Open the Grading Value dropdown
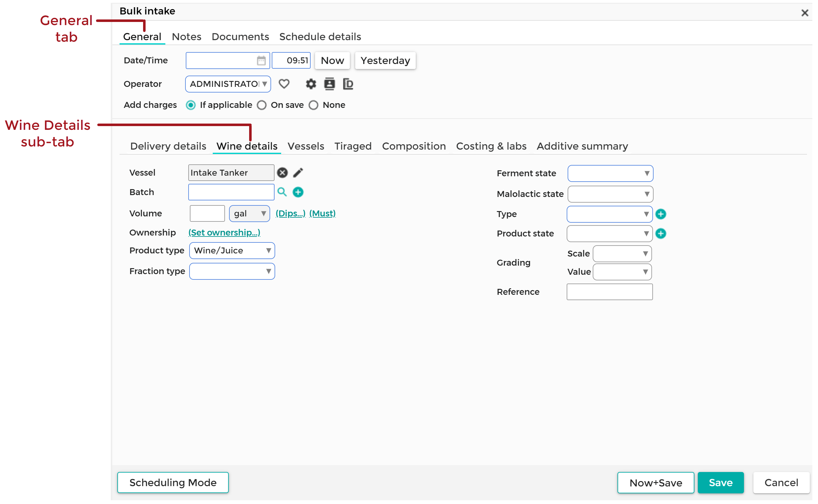Screen dimensions: 818x504 (622, 272)
